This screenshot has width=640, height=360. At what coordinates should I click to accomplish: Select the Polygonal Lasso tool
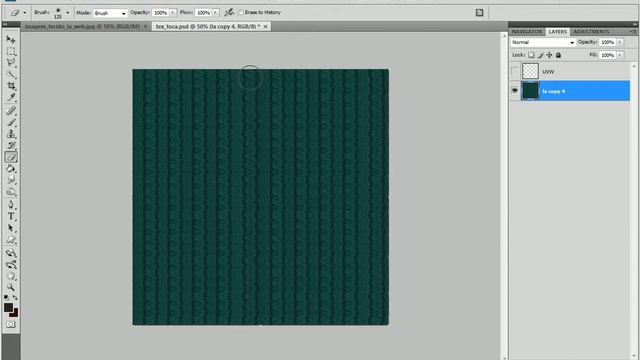pos(11,62)
